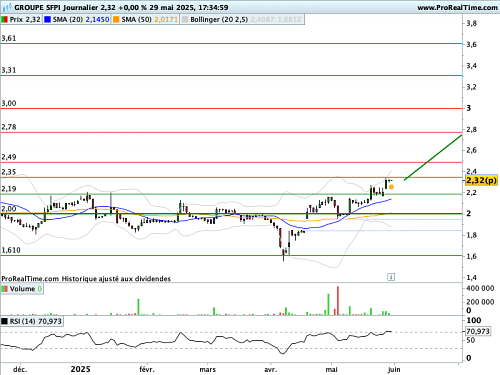Image resolution: width=500 pixels, height=375 pixels.
Task: Click the yellow 2,32(p) price tag
Action: [481, 181]
